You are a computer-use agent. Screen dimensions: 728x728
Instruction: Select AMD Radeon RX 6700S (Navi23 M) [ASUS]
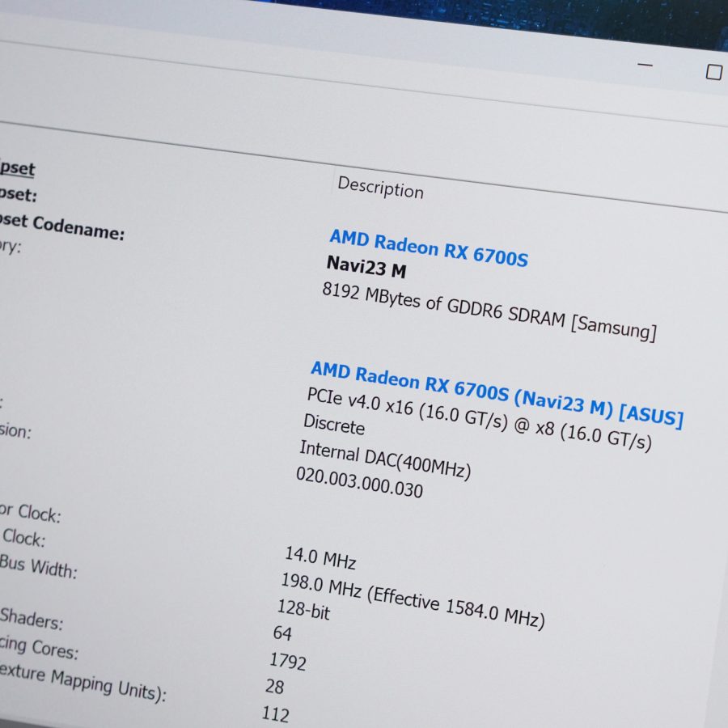point(497,395)
